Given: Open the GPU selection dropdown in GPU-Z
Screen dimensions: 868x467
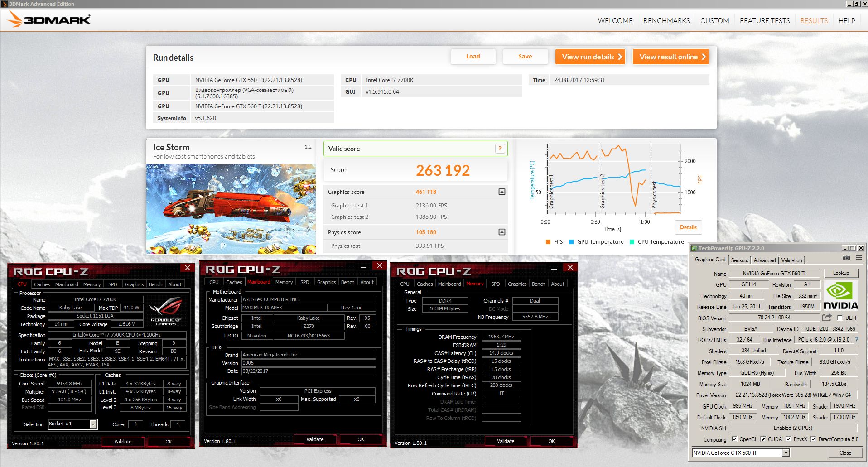Looking at the screenshot, I should tap(786, 453).
